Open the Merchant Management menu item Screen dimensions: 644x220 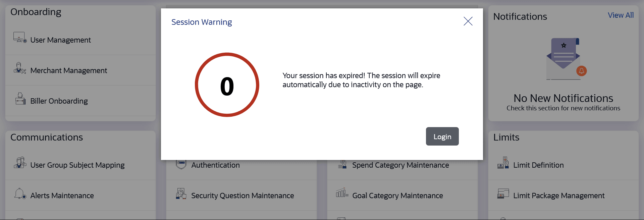coord(68,71)
